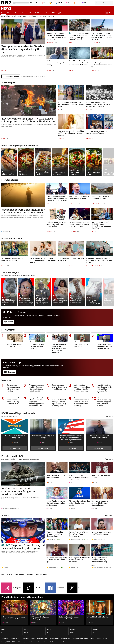Add Cancer Before 50 to Watchlist
Image resolution: width=114 pixels, height=644 pixels.
pos(43,448)
